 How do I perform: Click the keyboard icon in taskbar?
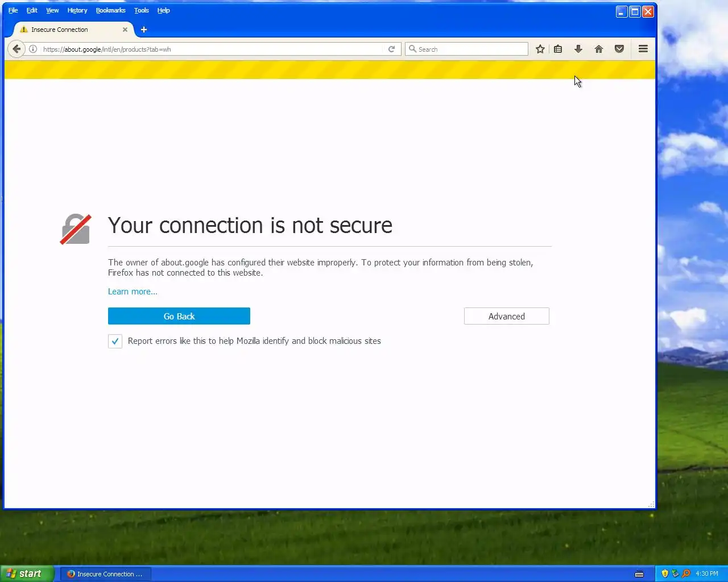click(x=639, y=574)
